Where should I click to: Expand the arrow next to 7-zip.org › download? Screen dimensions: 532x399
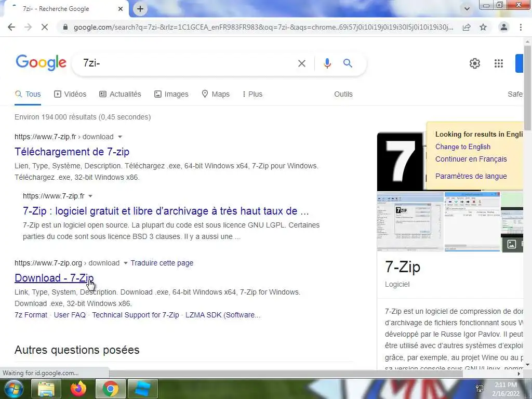(126, 263)
